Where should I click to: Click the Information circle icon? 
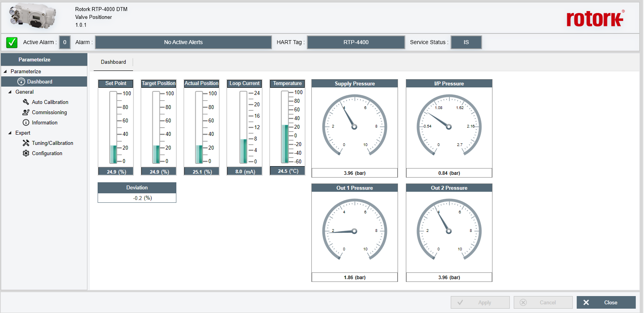pos(26,122)
